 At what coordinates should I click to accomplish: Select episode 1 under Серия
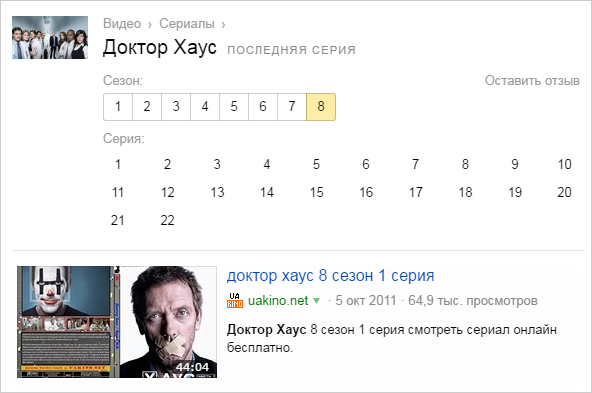[x=118, y=165]
